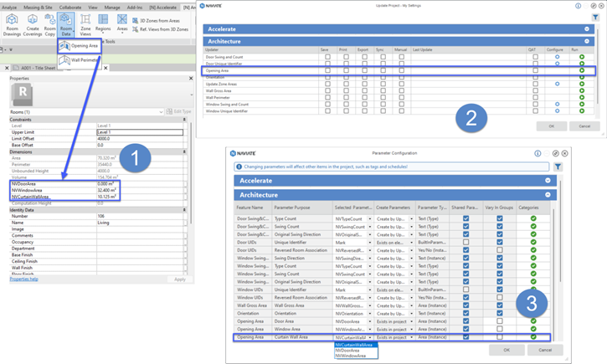Enable Export for Update Zone Areas
607x364 pixels.
click(x=364, y=84)
